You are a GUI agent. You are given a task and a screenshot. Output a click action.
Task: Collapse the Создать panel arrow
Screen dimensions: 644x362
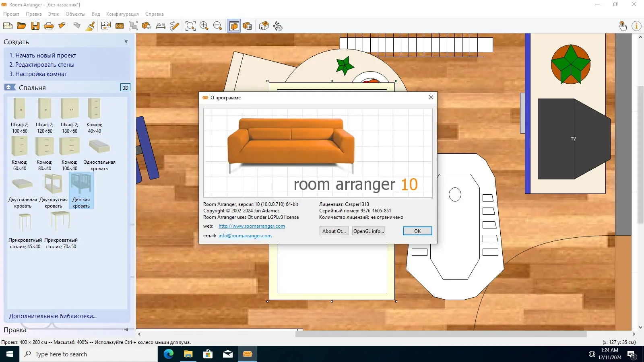126,42
